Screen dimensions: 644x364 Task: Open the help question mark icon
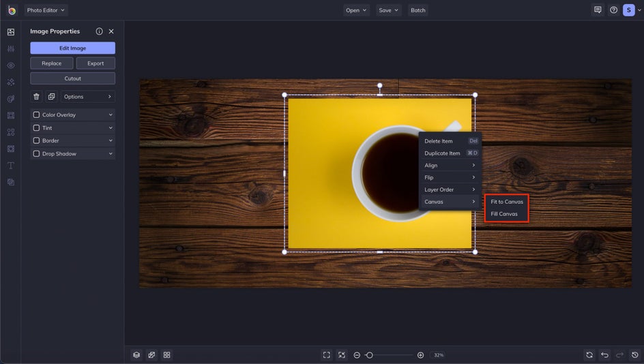coord(613,10)
